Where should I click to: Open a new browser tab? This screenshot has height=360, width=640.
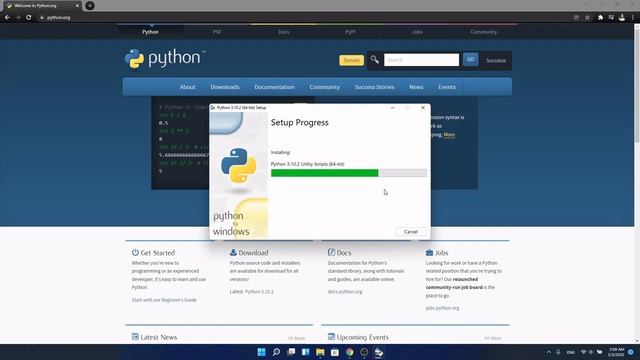pyautogui.click(x=90, y=6)
